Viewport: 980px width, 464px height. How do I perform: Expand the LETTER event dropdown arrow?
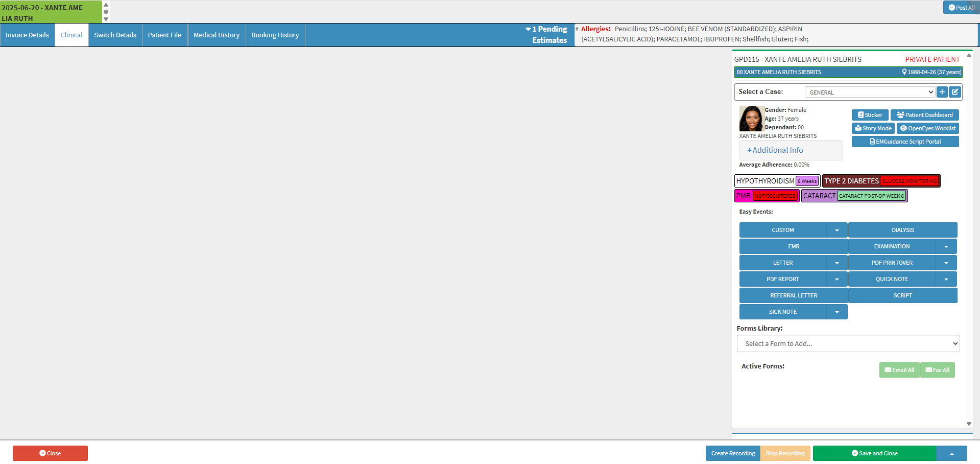[x=837, y=263]
